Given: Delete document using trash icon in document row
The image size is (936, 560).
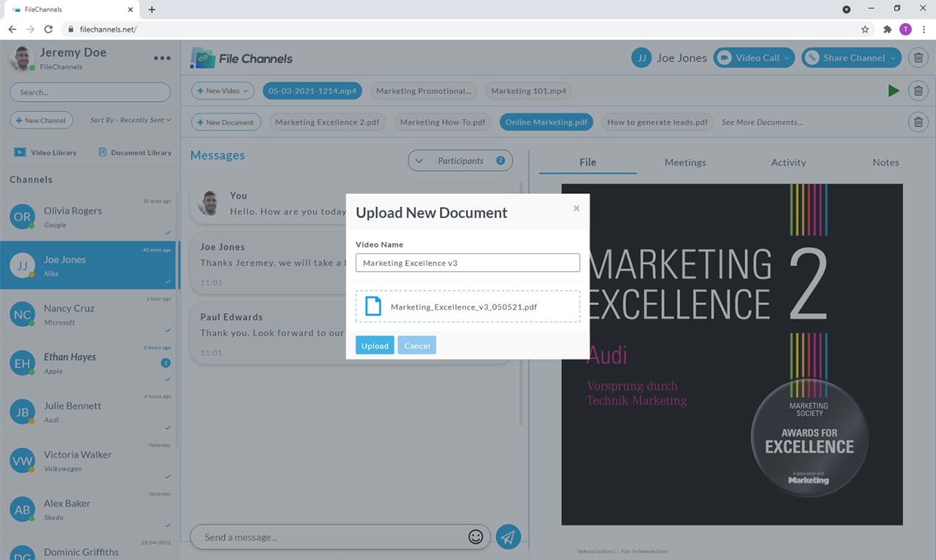Looking at the screenshot, I should click(x=918, y=122).
